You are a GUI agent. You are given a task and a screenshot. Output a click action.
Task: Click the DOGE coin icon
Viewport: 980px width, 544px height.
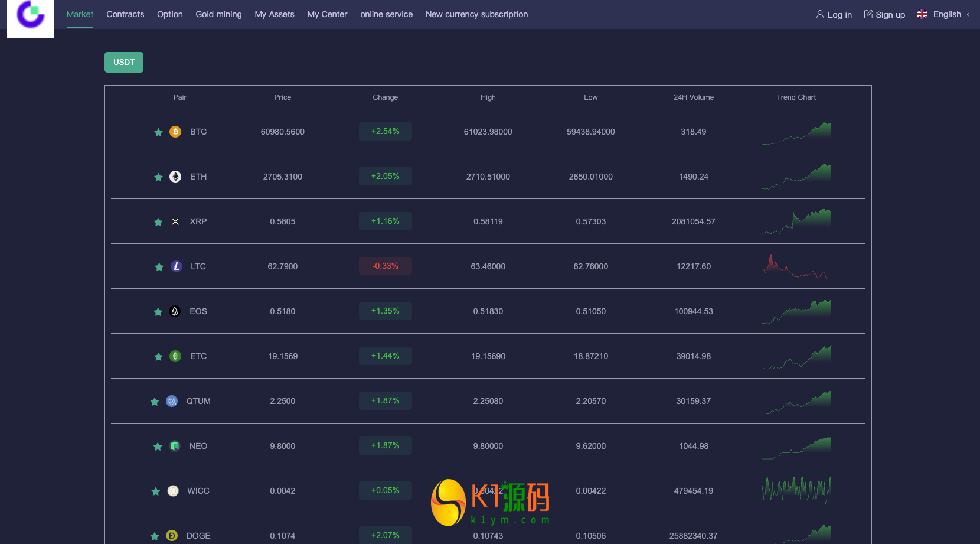[x=172, y=536]
